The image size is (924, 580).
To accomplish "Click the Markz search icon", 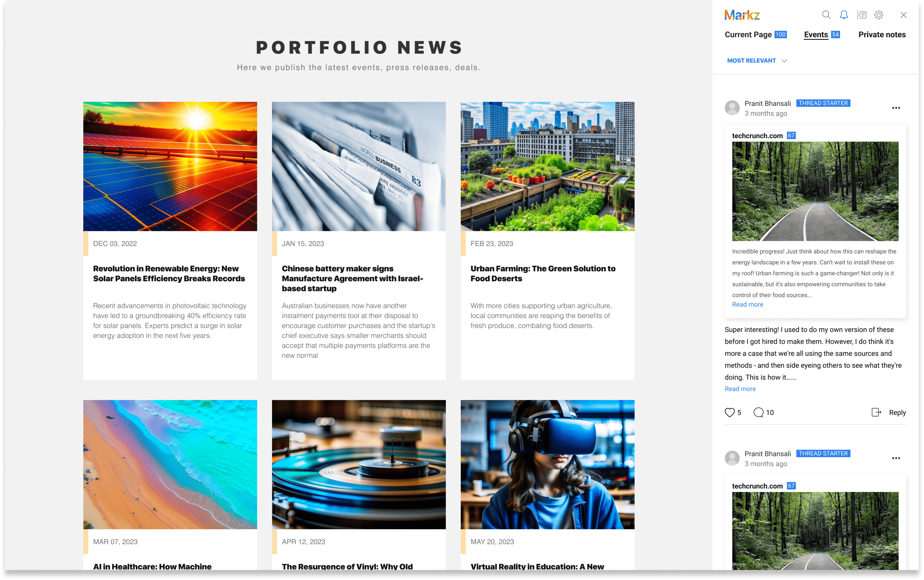I will (827, 15).
